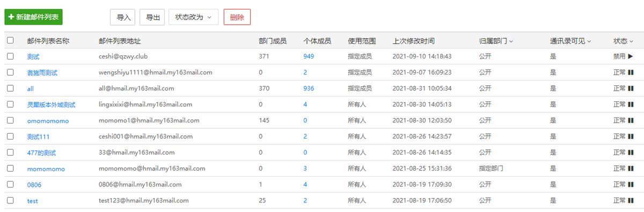Click the 使用范围 column header
644x212 pixels.
click(362, 41)
